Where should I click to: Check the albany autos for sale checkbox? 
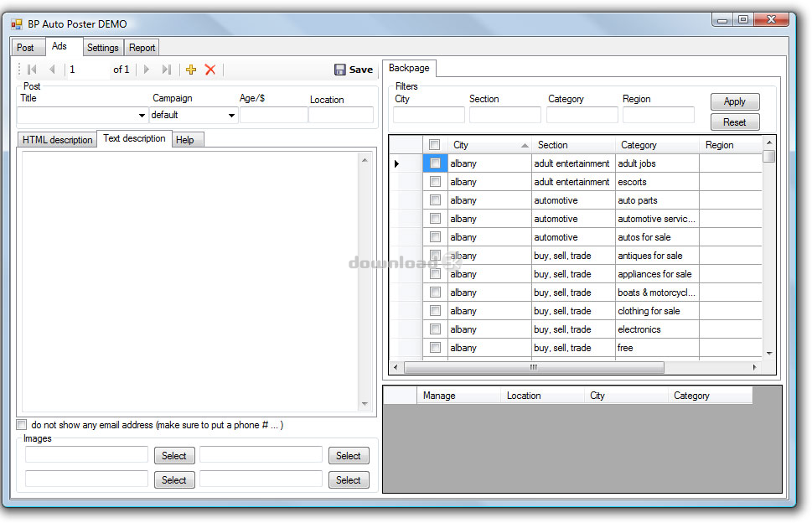pyautogui.click(x=436, y=237)
